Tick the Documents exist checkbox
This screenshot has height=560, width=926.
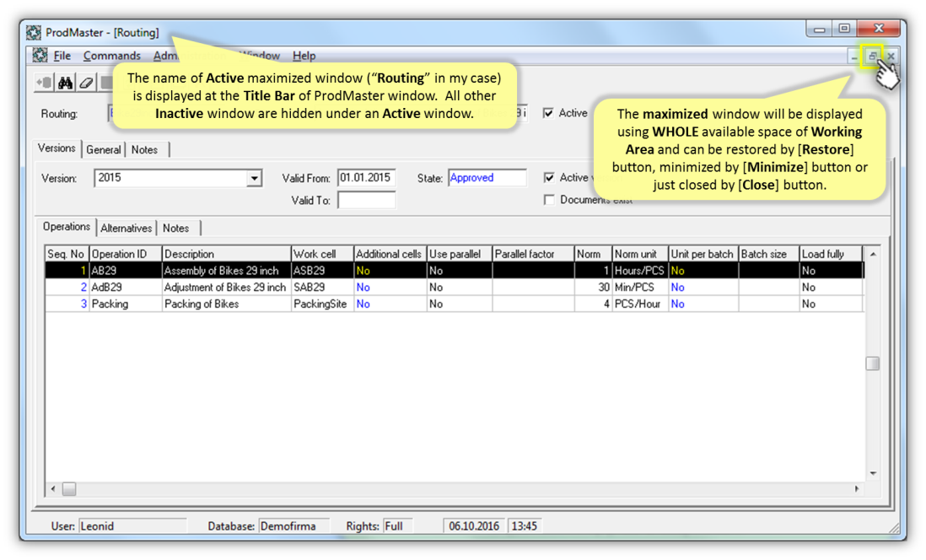[549, 200]
